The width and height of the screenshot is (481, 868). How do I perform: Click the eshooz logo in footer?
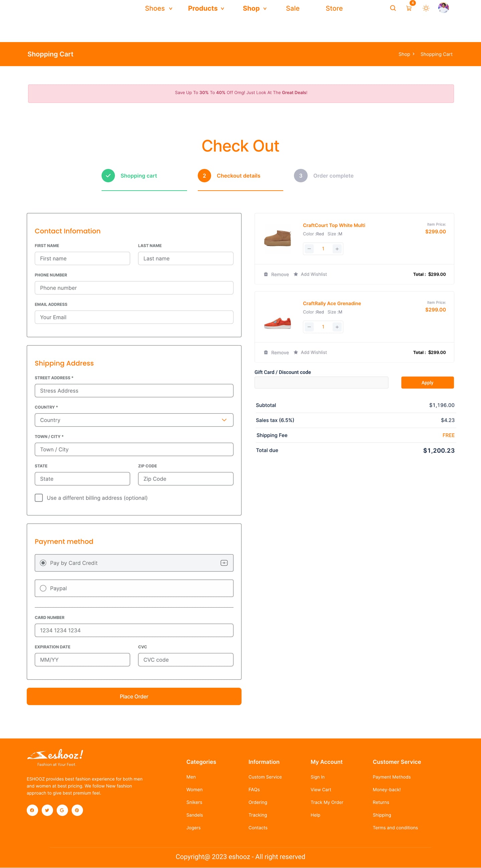55,757
